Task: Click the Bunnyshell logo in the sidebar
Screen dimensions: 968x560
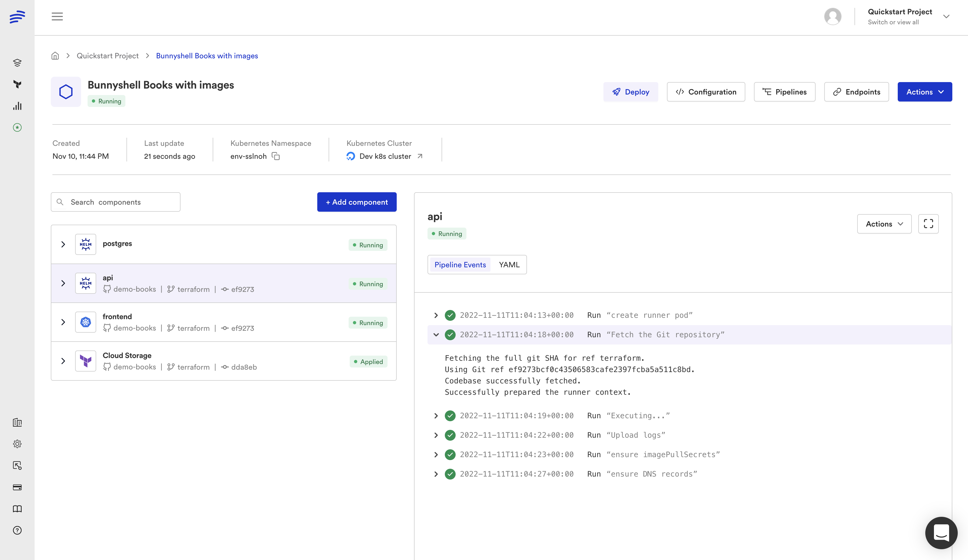Action: [x=17, y=16]
